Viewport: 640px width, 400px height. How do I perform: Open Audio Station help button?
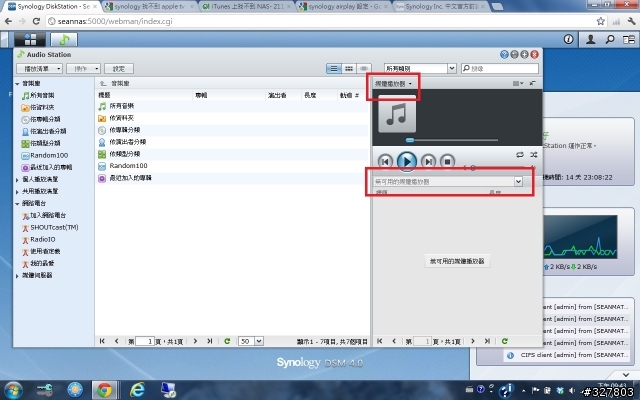[x=504, y=54]
